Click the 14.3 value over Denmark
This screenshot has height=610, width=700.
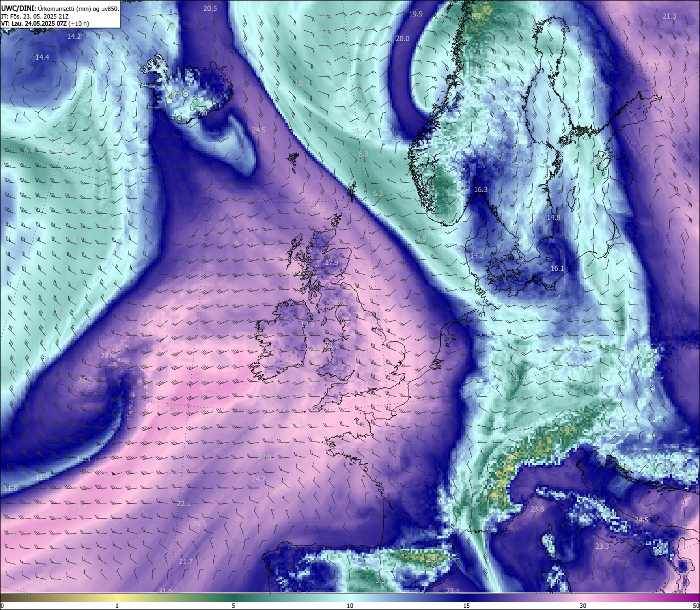[x=477, y=255]
